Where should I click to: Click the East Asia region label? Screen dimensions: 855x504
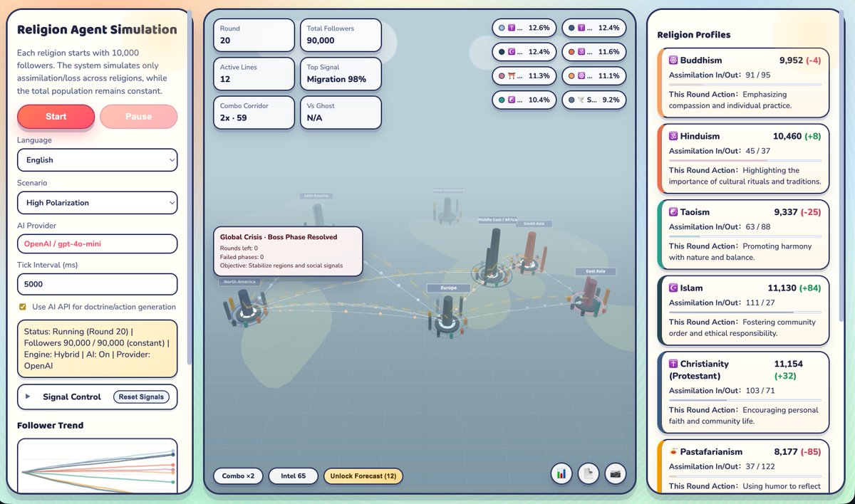pyautogui.click(x=596, y=271)
